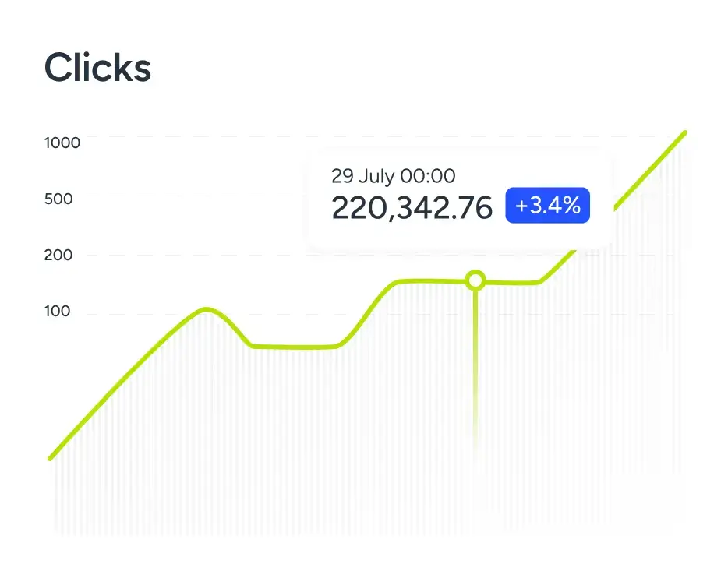
Task: Click the "Clicks" chart title
Action: point(97,68)
